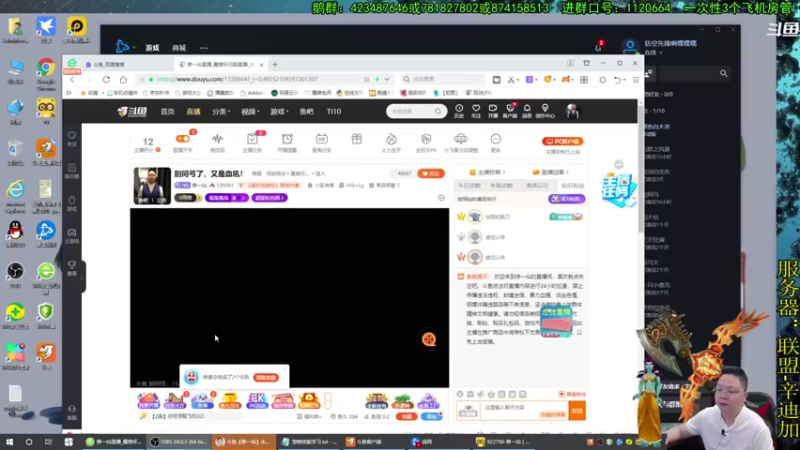Image resolution: width=800 pixels, height=450 pixels.
Task: Open the start-streaming camera icon in header
Action: pos(492,109)
